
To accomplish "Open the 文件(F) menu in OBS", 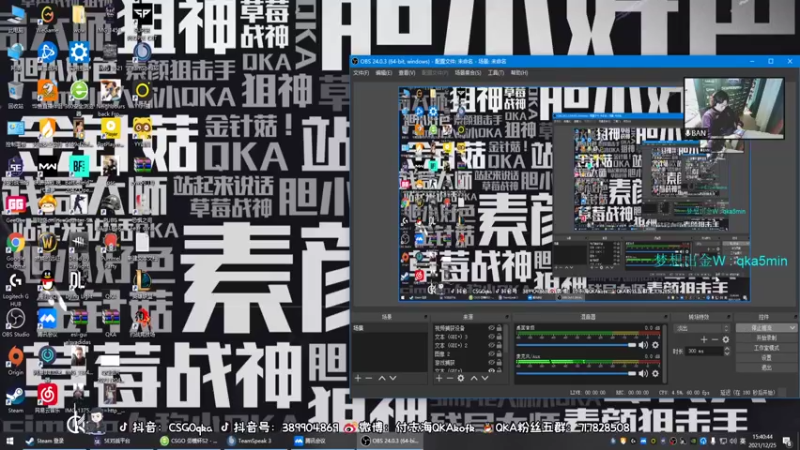I will 361,73.
